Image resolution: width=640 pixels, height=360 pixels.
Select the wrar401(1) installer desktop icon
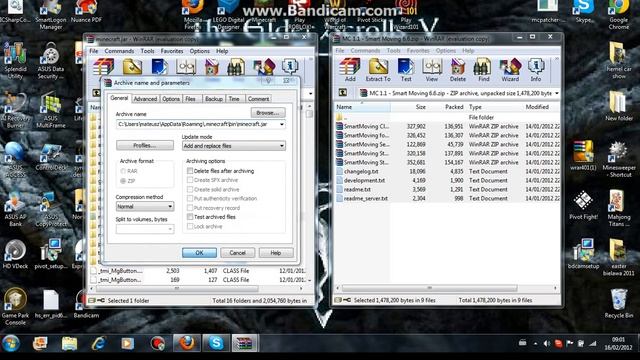click(583, 155)
